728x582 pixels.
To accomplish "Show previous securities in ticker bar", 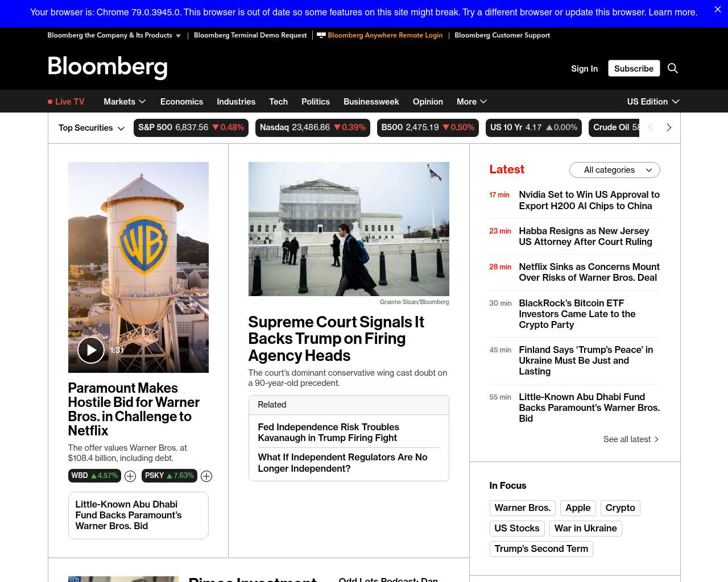I will coord(651,127).
